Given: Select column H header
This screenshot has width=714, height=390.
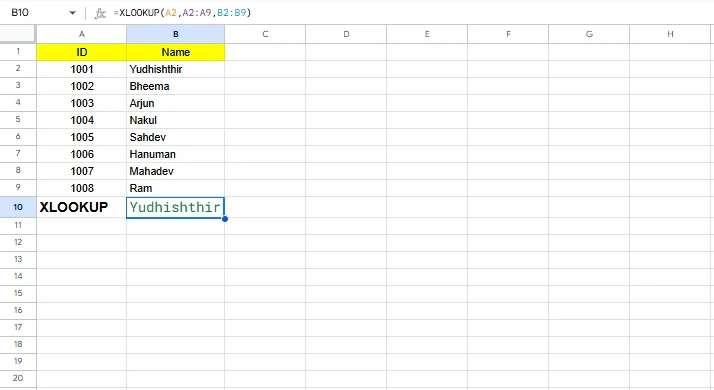Looking at the screenshot, I should coord(670,34).
